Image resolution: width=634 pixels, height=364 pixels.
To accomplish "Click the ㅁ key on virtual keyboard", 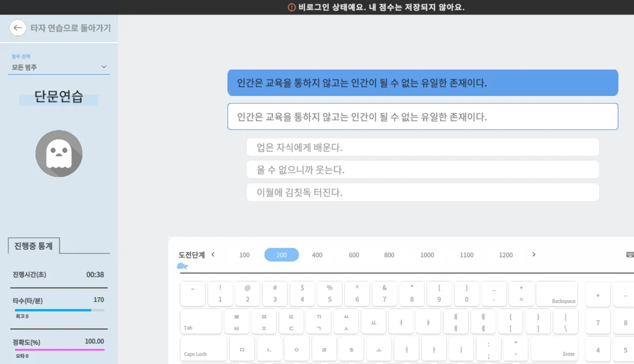I will 242,349.
